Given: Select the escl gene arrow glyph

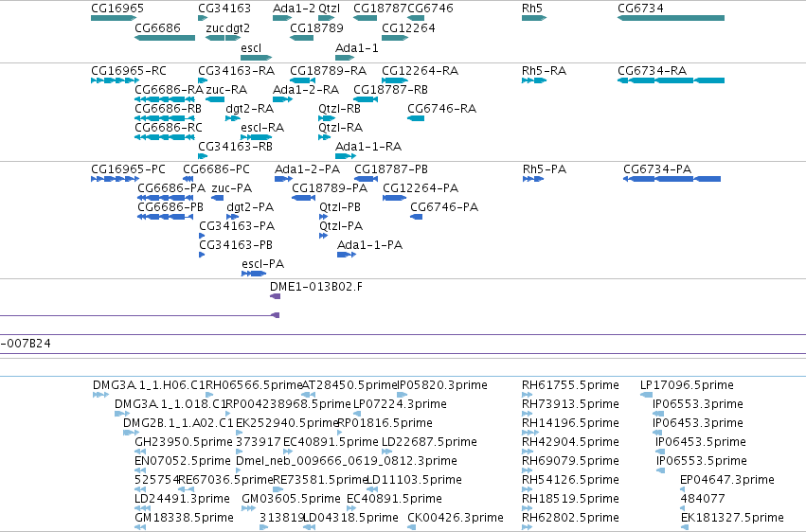Looking at the screenshot, I should (x=257, y=58).
